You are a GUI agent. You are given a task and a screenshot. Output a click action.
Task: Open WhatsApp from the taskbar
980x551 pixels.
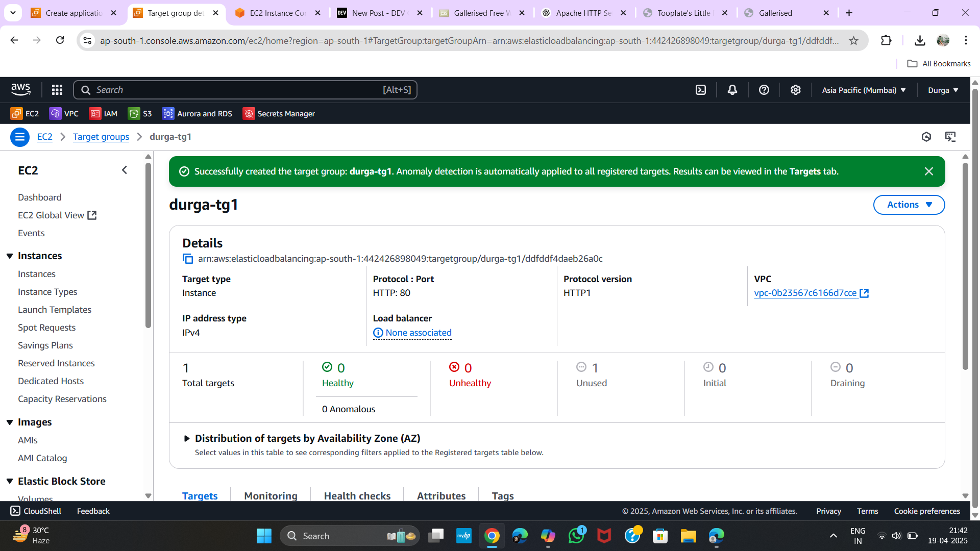(576, 536)
